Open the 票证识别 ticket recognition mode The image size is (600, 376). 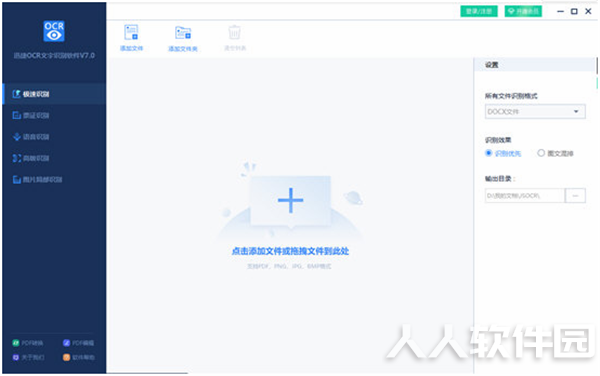tap(31, 115)
